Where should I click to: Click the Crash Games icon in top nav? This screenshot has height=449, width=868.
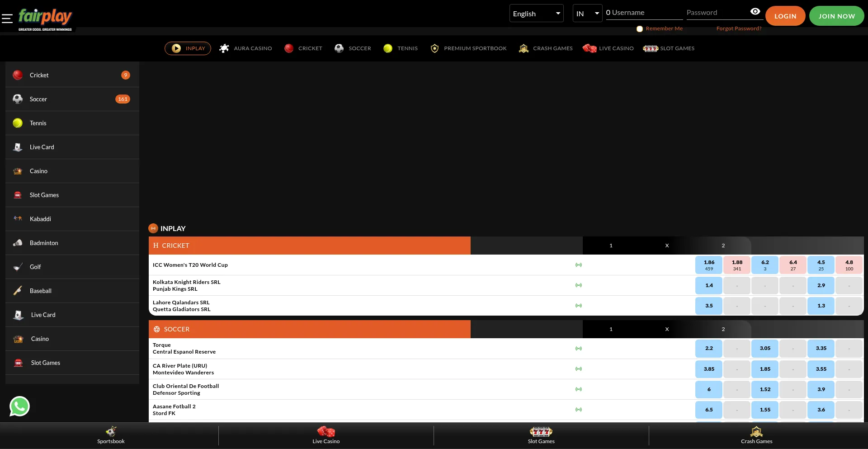(524, 48)
